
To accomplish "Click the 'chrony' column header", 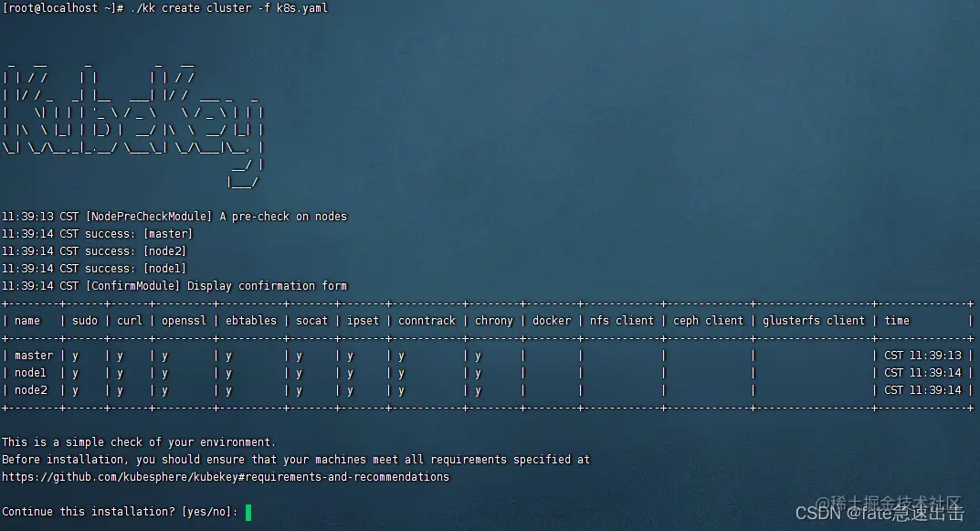I will click(x=494, y=320).
